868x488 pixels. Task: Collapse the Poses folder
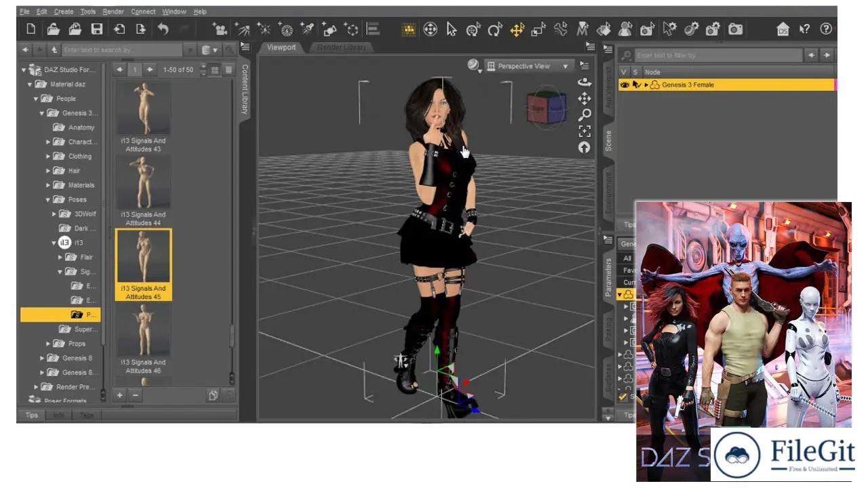coord(48,200)
